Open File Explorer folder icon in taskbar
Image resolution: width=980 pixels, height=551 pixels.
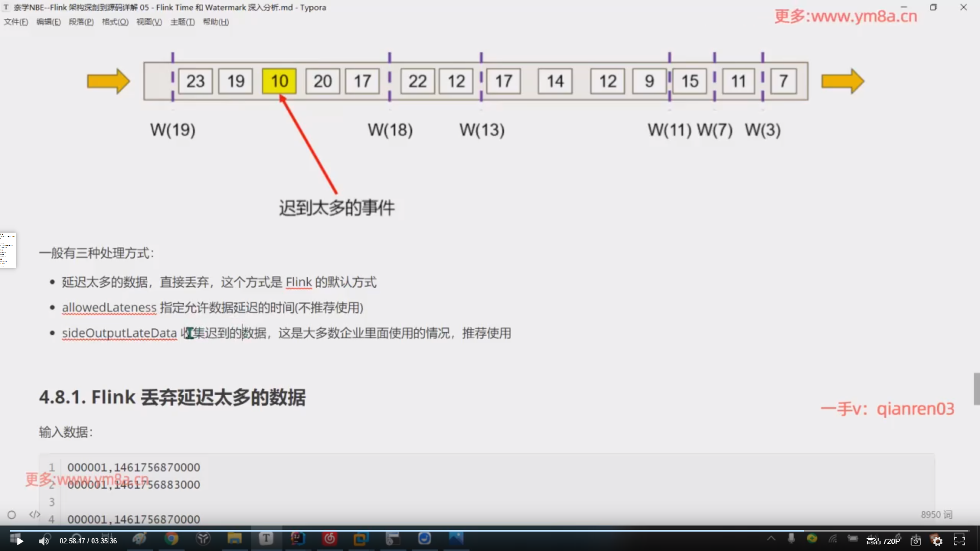point(234,539)
